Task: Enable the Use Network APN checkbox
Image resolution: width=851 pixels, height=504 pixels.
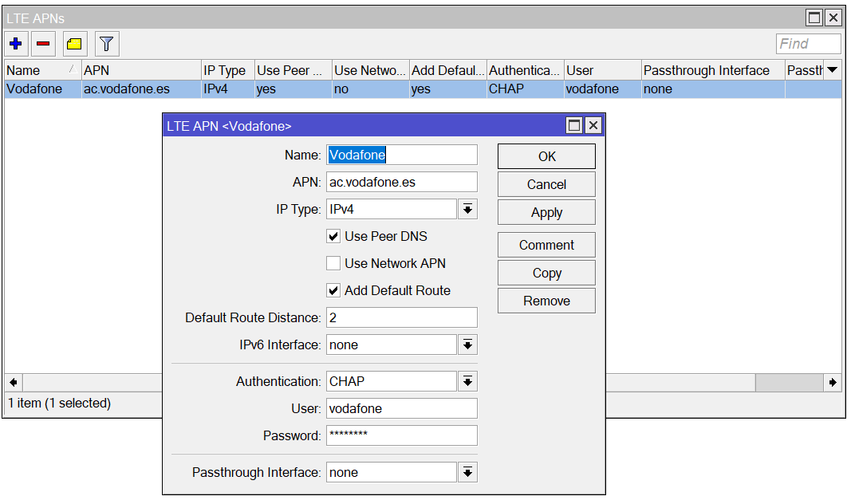Action: (333, 263)
